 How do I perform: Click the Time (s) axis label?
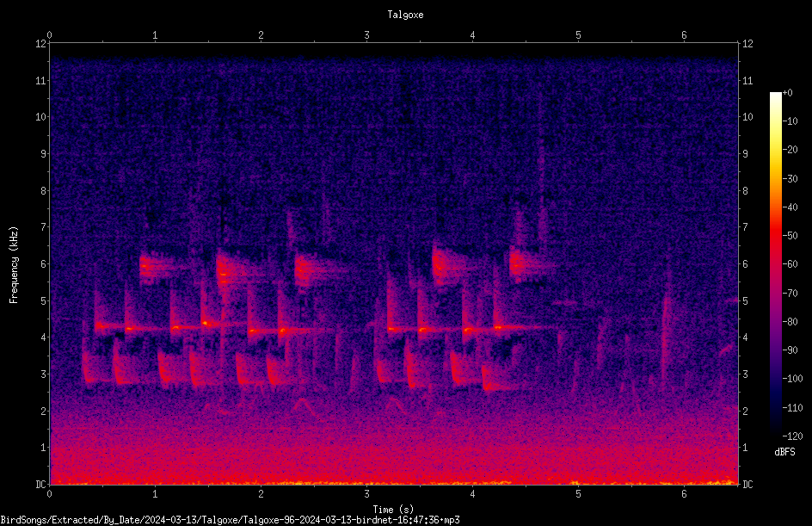click(x=393, y=510)
